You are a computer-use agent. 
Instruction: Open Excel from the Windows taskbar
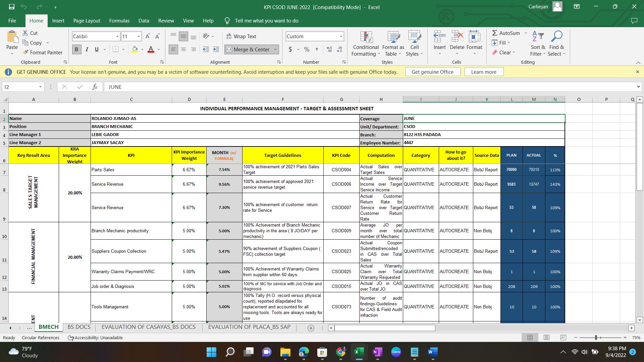tap(359, 352)
